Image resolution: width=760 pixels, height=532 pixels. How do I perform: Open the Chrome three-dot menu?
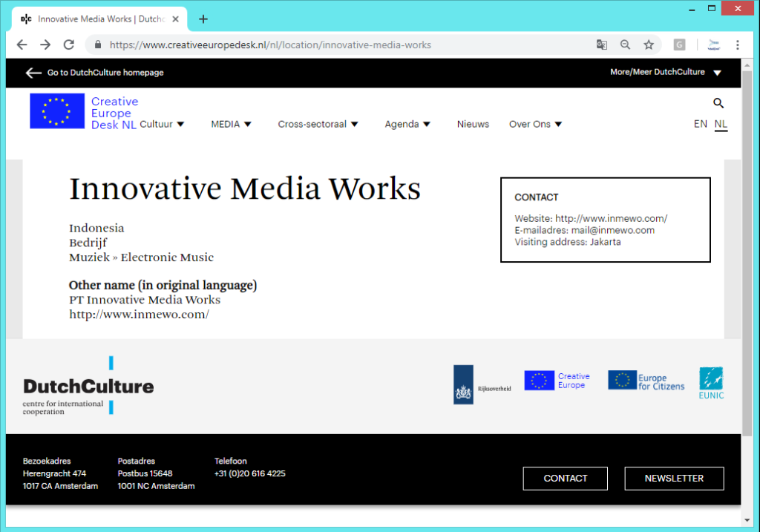[x=737, y=45]
